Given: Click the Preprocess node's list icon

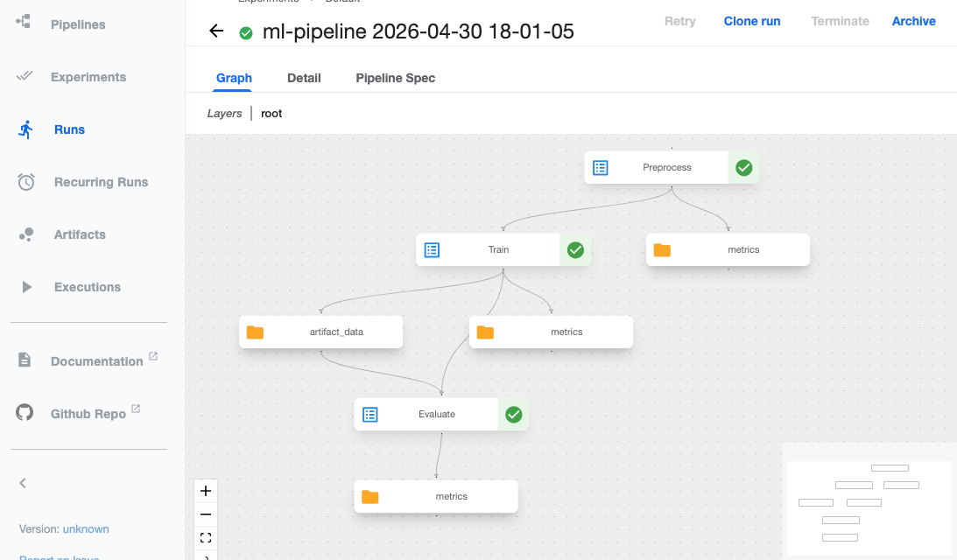Looking at the screenshot, I should 601,168.
